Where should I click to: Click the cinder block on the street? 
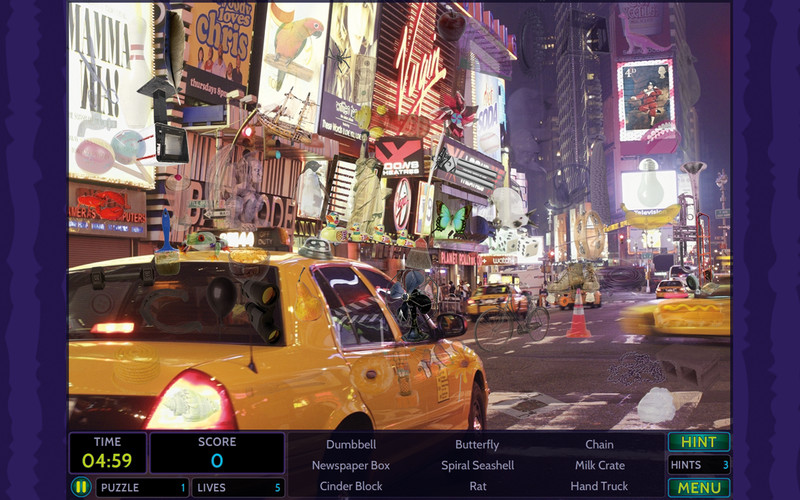coord(689,365)
